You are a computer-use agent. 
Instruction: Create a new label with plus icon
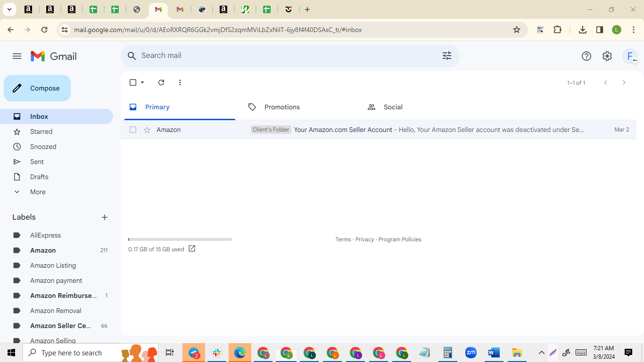105,217
